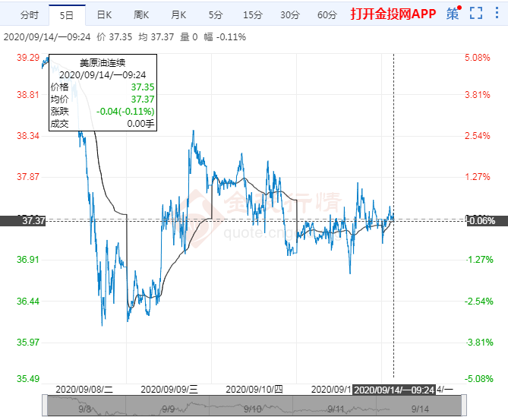This screenshot has height=420, width=508.
Task: Switch to 日K chart
Action: point(104,14)
